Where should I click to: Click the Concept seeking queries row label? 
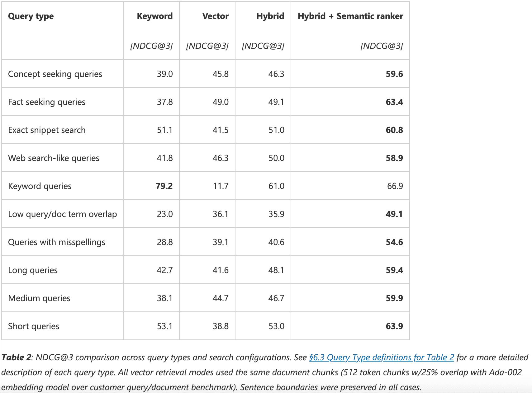(55, 74)
